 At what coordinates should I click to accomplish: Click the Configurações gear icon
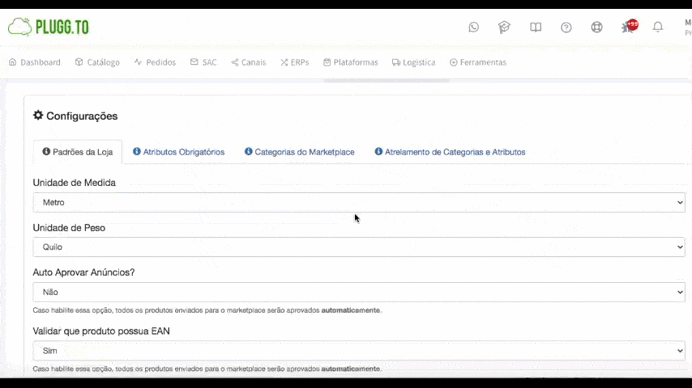coord(38,115)
